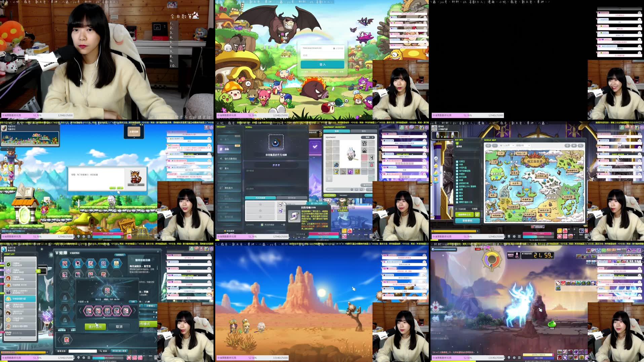The height and width of the screenshot is (362, 644).
Task: Switch to the WORLD MAP tab in the map window
Action: pyautogui.click(x=490, y=140)
